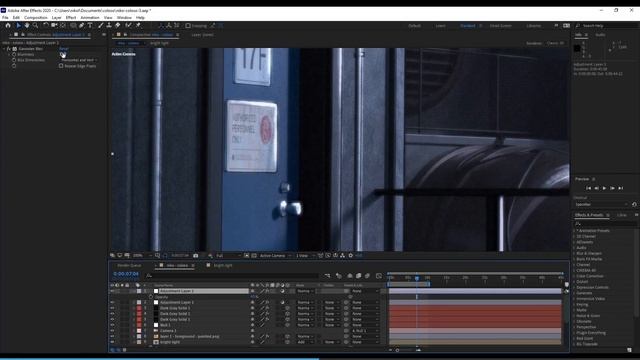640x360 pixels.
Task: Click the Search Help field
Action: click(607, 26)
